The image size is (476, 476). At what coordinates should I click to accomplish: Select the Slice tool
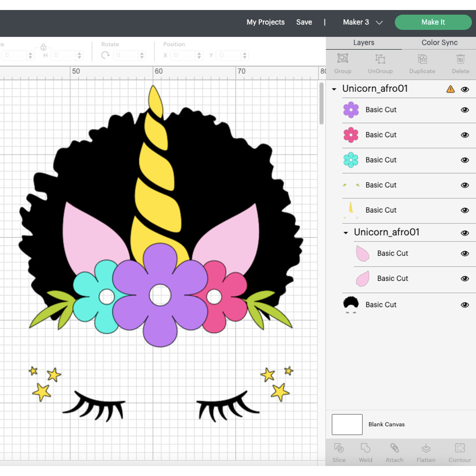(x=339, y=452)
